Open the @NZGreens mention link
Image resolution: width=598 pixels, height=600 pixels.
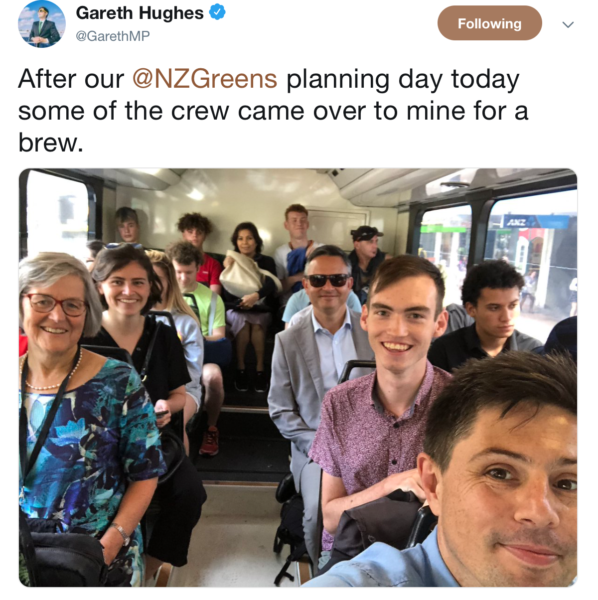(x=205, y=79)
